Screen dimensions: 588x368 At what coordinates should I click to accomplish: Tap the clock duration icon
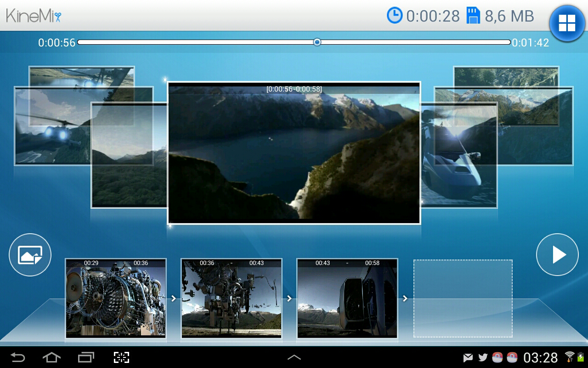coord(395,16)
